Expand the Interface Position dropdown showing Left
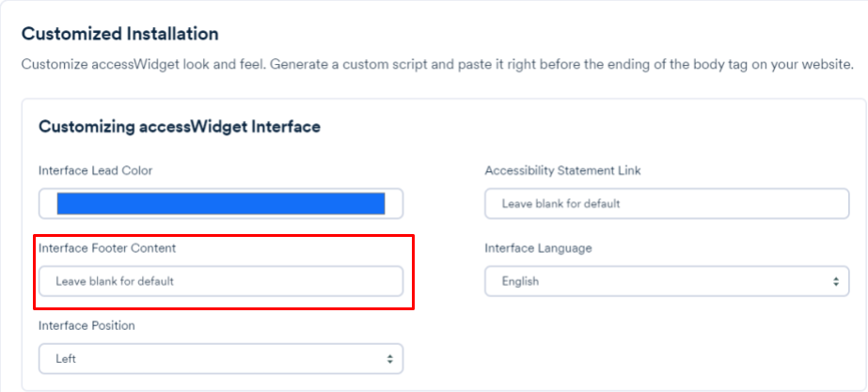Screen dimensions: 868x392 click(220, 358)
